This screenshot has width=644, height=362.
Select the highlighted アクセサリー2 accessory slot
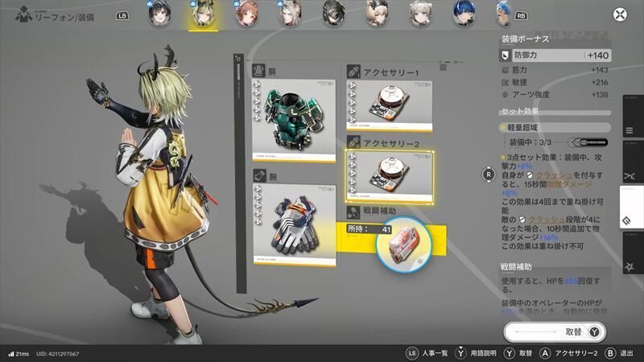pos(390,176)
